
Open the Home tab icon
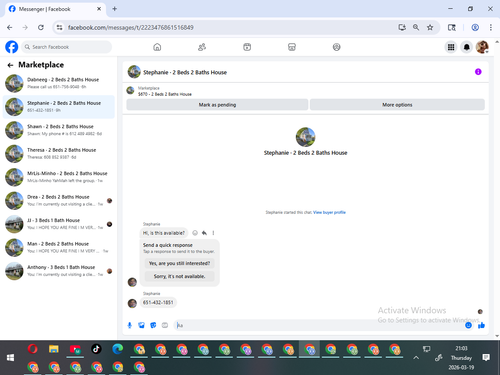point(157,47)
